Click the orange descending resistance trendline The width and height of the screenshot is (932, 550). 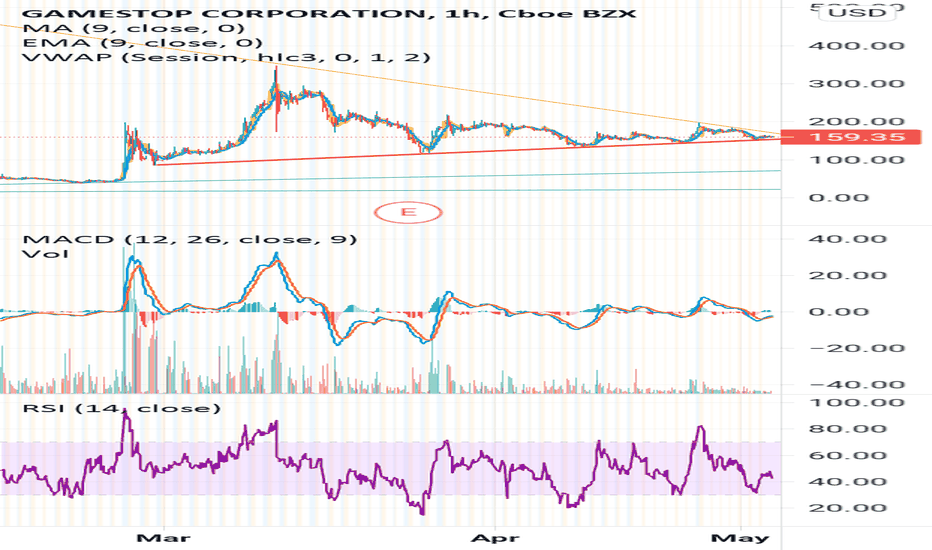(390, 77)
